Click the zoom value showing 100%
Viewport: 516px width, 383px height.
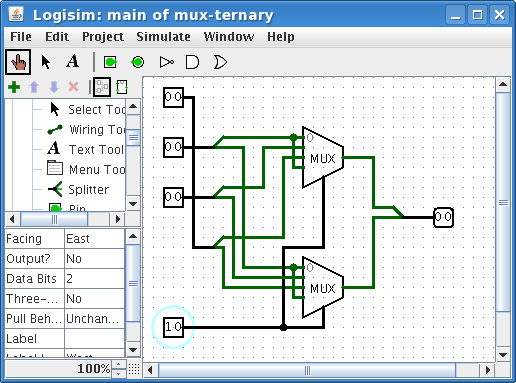point(93,369)
